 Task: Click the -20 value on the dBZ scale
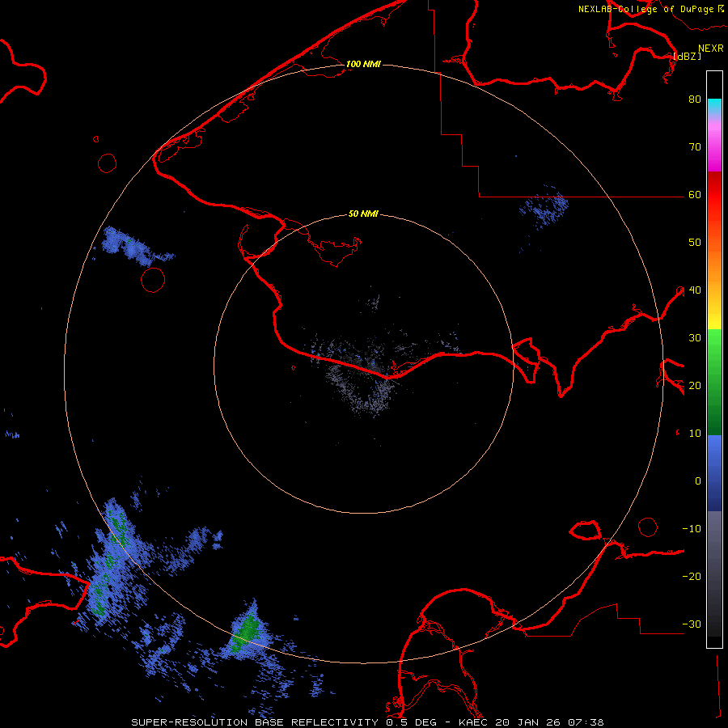click(692, 577)
